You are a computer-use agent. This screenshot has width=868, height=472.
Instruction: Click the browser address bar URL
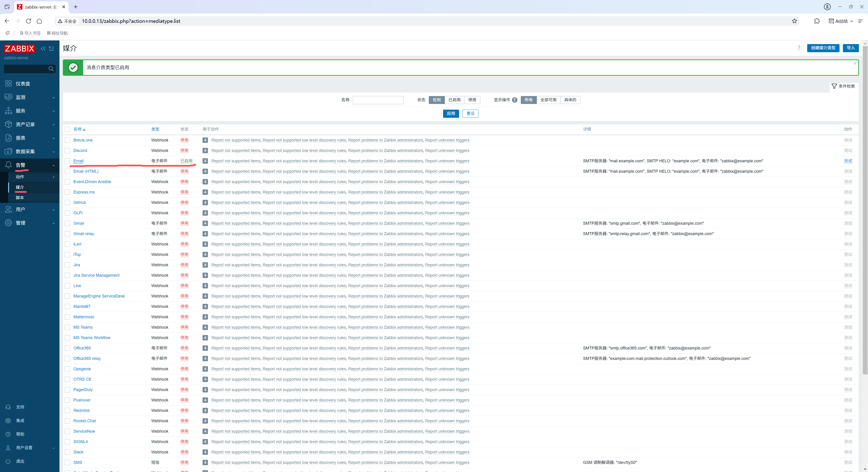[x=131, y=21]
